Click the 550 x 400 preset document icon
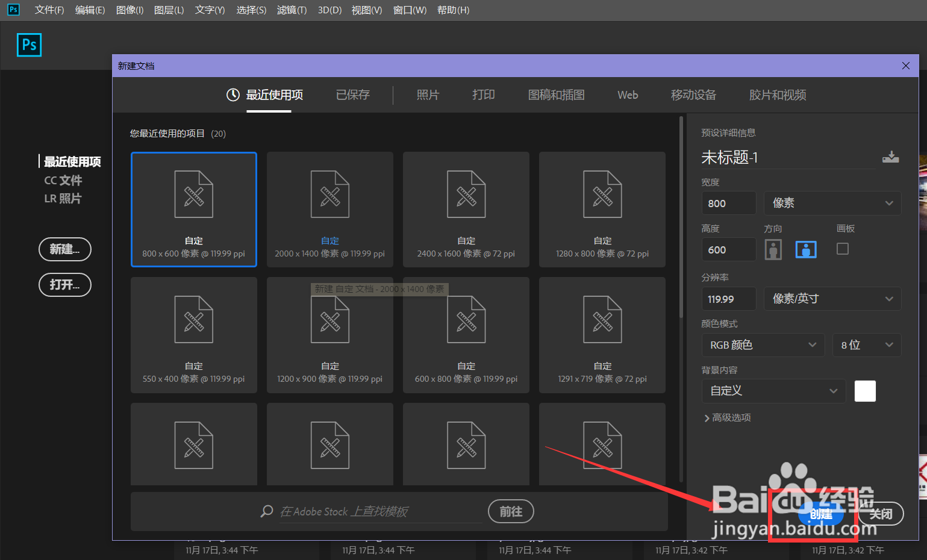The height and width of the screenshot is (560, 927). point(194,319)
